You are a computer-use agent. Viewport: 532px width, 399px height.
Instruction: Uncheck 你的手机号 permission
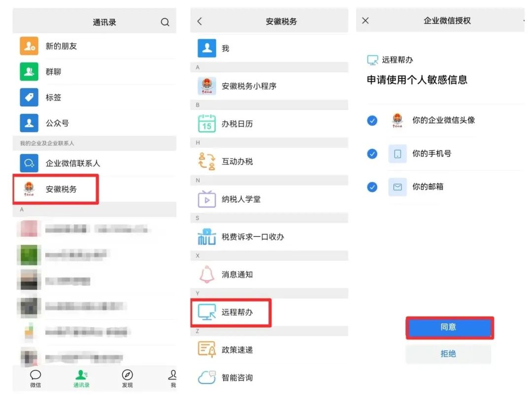coord(372,154)
